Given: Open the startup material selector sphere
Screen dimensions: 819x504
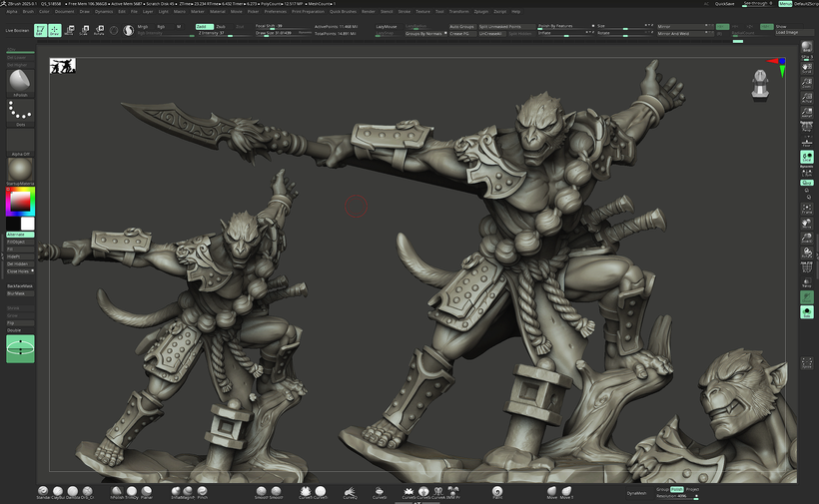Looking at the screenshot, I should coord(20,168).
